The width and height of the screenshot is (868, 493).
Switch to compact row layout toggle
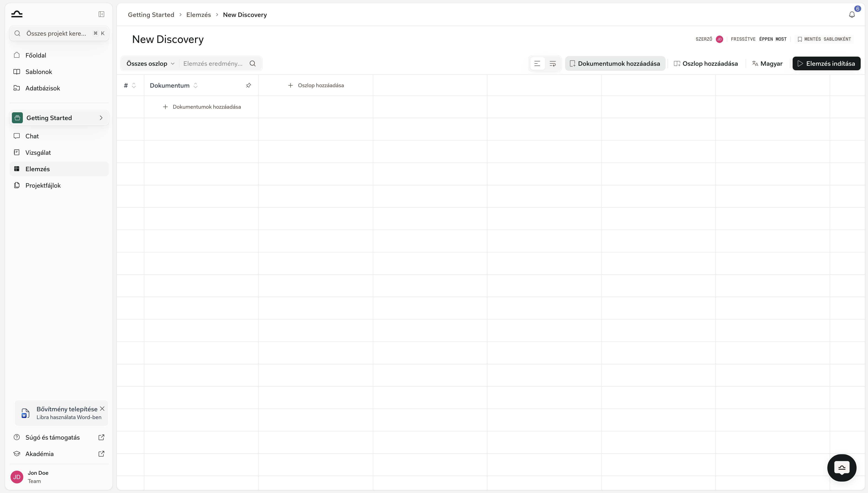point(537,64)
